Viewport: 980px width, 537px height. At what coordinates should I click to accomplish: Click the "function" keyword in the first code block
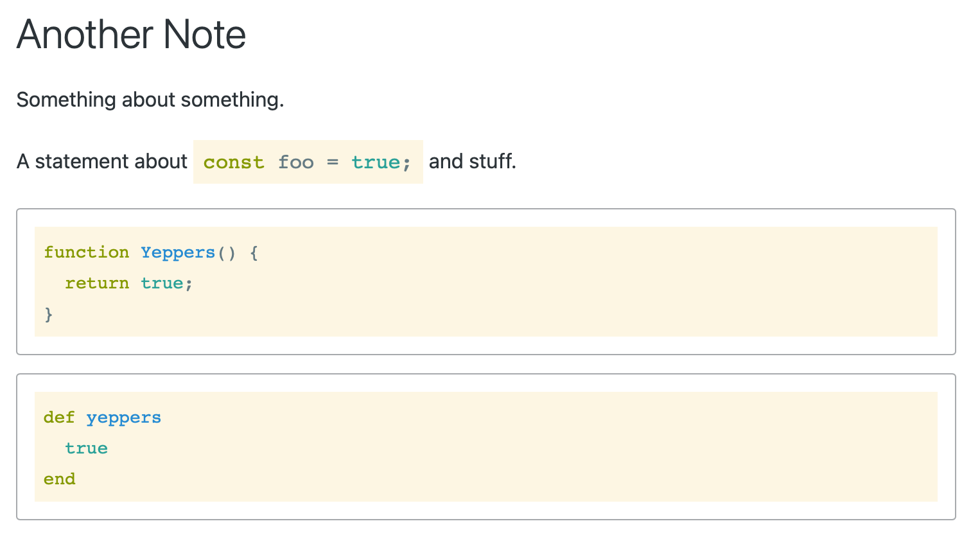click(87, 252)
